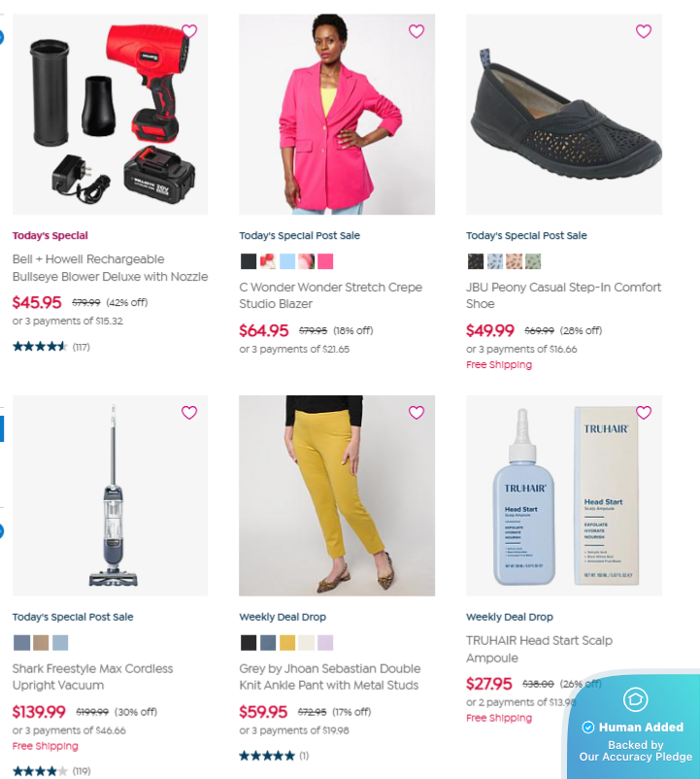The width and height of the screenshot is (700, 779).
Task: Select the hot pink blazer color swatch
Action: (325, 261)
